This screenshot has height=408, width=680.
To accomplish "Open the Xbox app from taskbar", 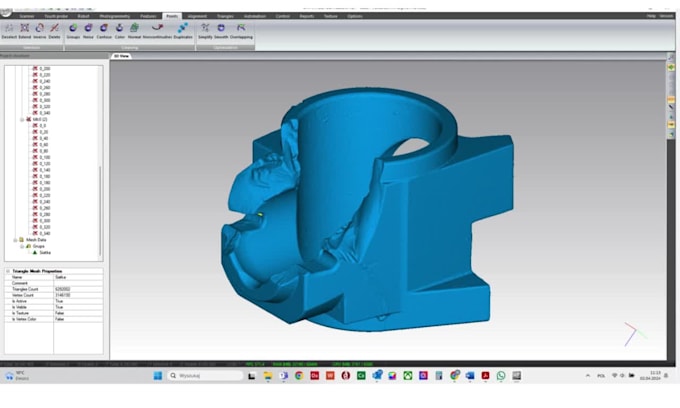I will [x=408, y=376].
